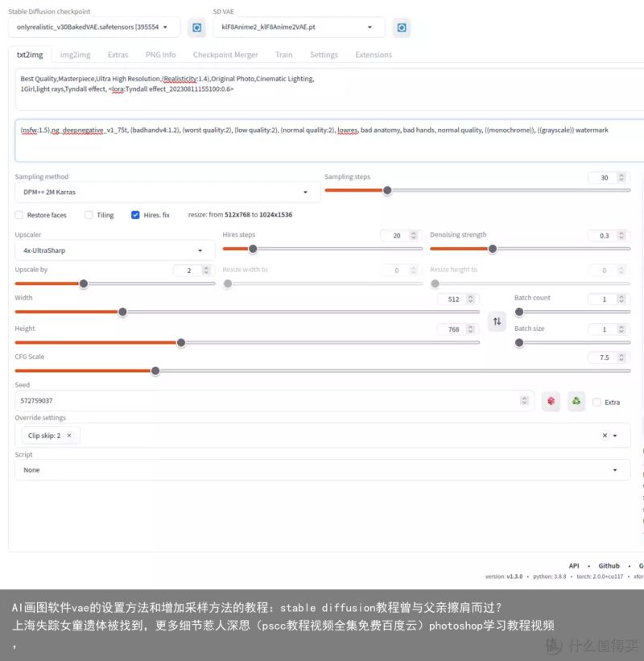Select the txt2img tab
The image size is (644, 661).
(x=30, y=55)
